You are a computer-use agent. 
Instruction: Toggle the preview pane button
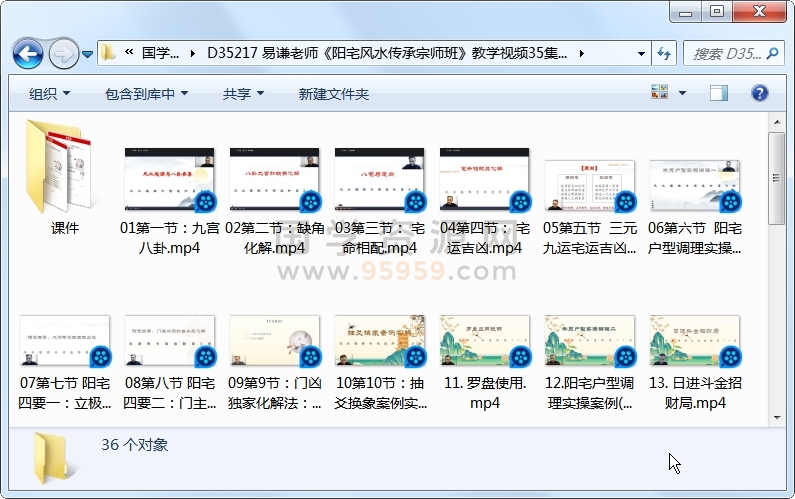coord(718,93)
